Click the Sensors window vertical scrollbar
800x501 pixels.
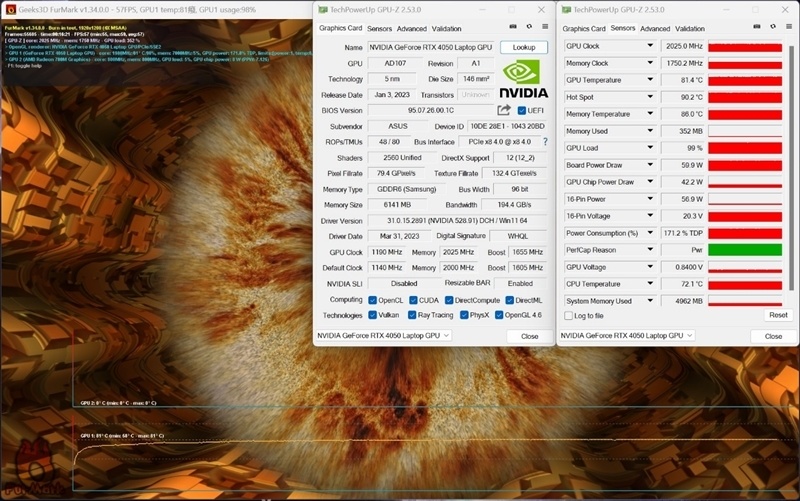[791, 168]
